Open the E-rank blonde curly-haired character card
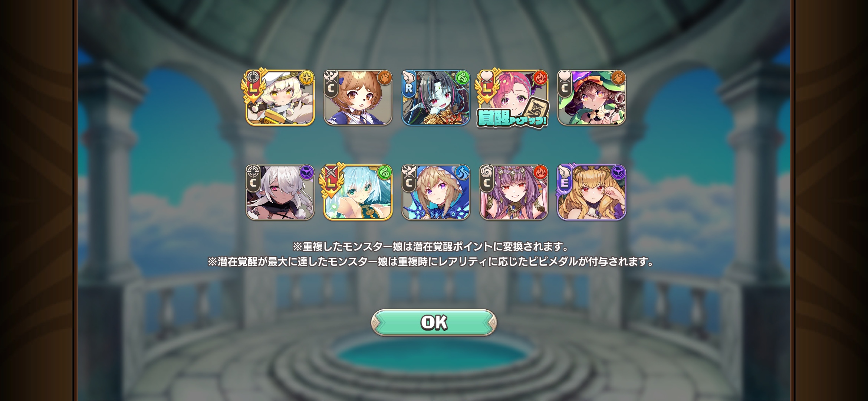The height and width of the screenshot is (401, 868). tap(592, 192)
